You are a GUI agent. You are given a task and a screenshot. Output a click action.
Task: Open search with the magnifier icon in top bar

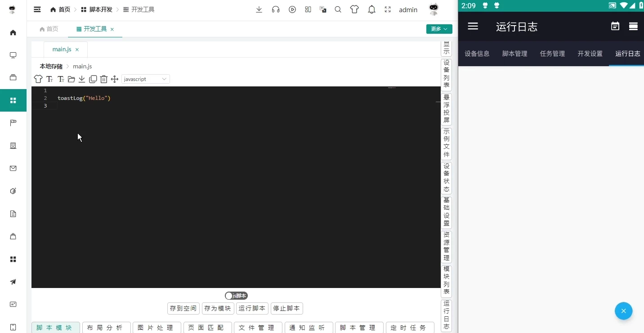338,9
